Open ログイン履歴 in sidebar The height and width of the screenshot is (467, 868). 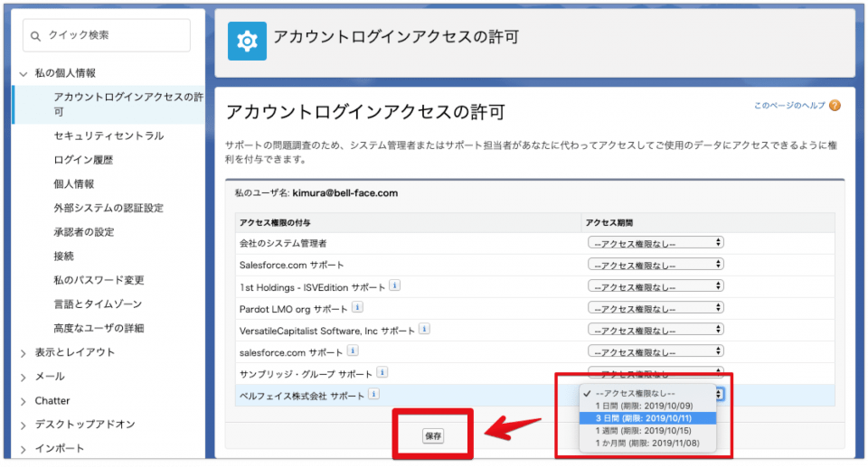click(x=83, y=160)
